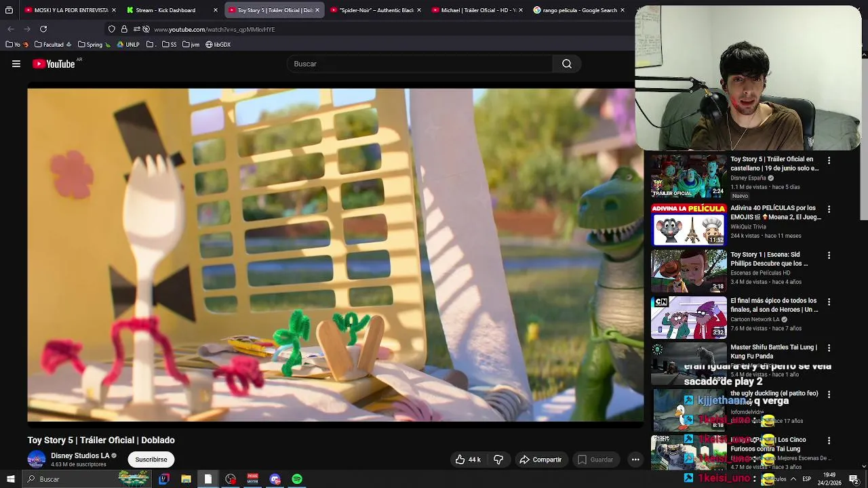Open Master Shifu Battles Tai Lung title
The height and width of the screenshot is (488, 868).
(774, 351)
